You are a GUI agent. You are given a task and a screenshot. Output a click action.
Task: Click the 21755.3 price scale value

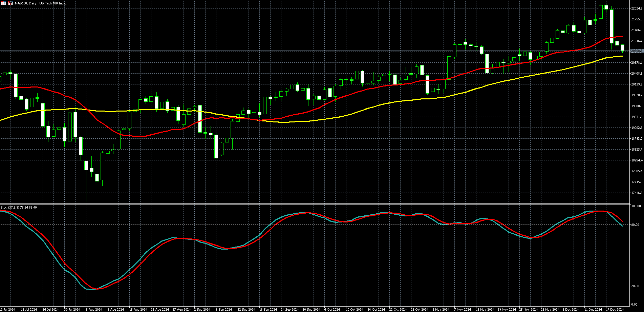637,19
